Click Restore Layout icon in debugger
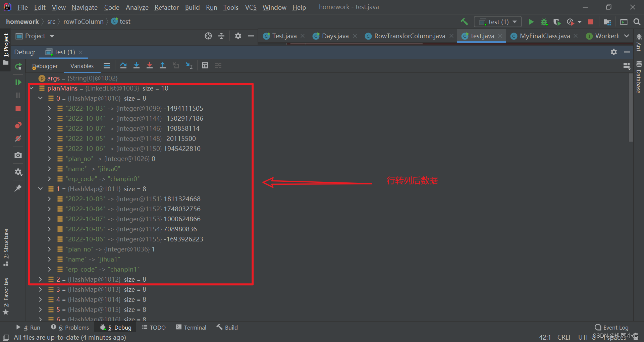 point(627,66)
